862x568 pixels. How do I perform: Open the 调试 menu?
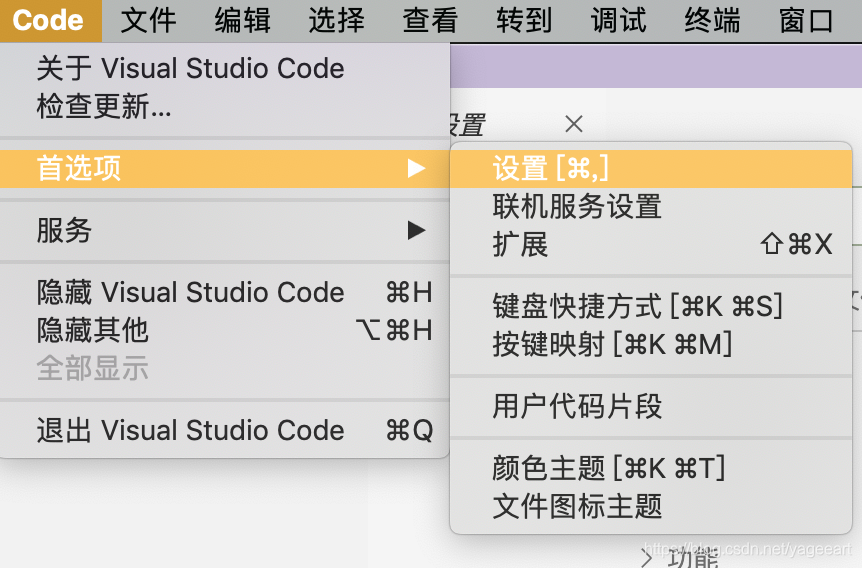point(618,20)
